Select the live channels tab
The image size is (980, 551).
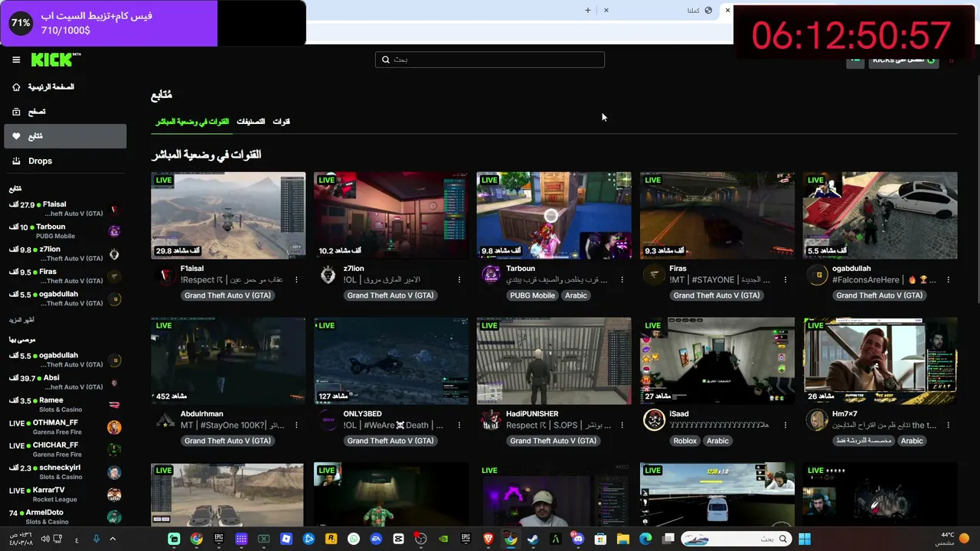point(192,122)
